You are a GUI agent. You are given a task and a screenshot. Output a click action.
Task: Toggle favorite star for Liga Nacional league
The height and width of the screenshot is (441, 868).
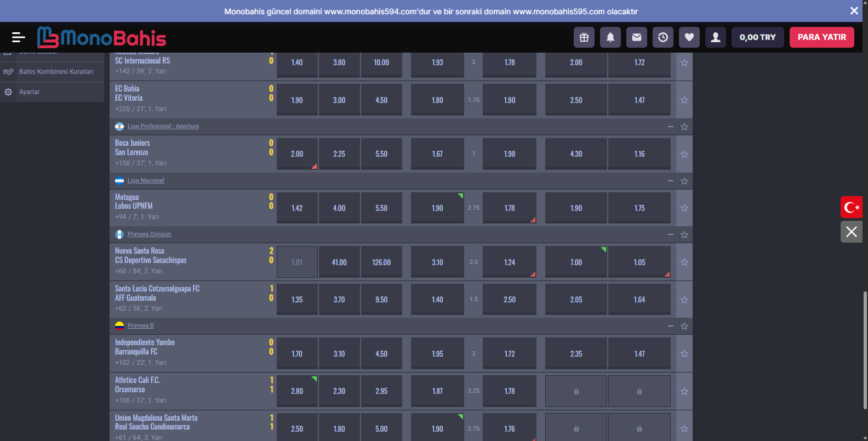(x=684, y=181)
